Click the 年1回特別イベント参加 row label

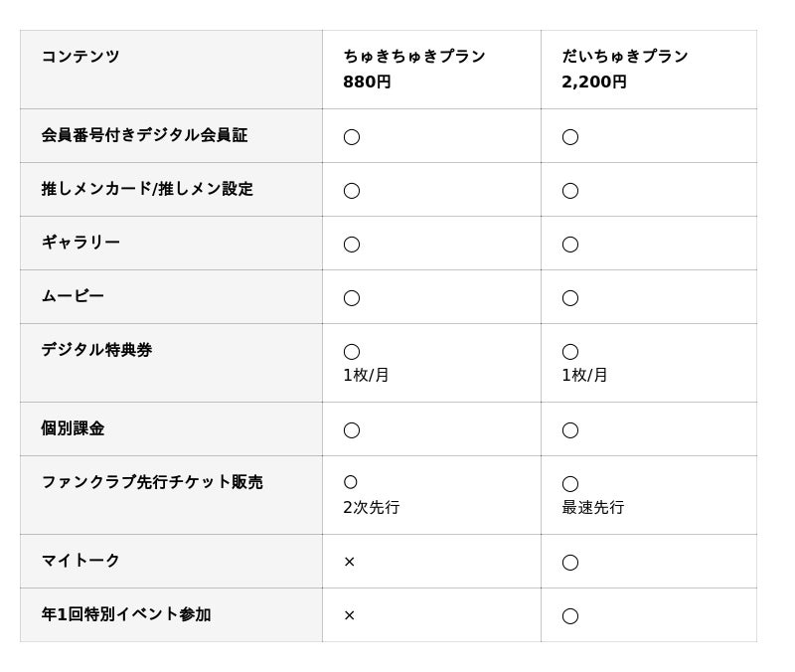tap(126, 614)
